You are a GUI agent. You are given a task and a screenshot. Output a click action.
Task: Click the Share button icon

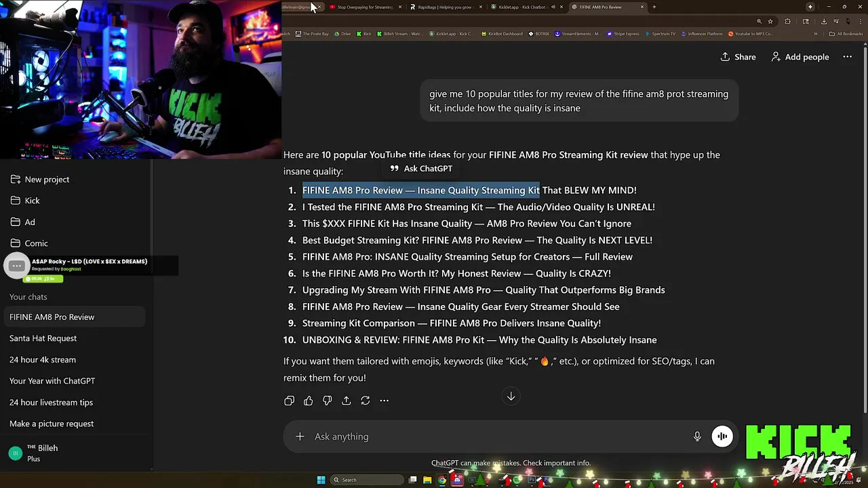[x=725, y=57]
